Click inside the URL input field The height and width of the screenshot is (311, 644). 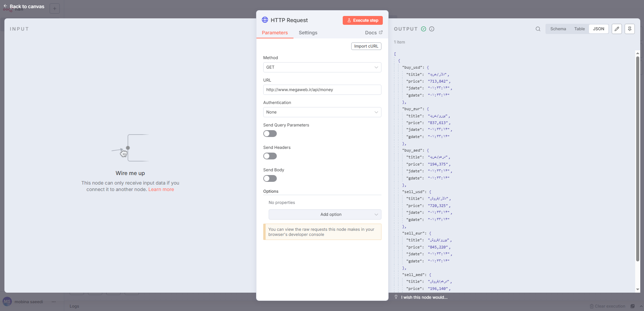point(322,89)
